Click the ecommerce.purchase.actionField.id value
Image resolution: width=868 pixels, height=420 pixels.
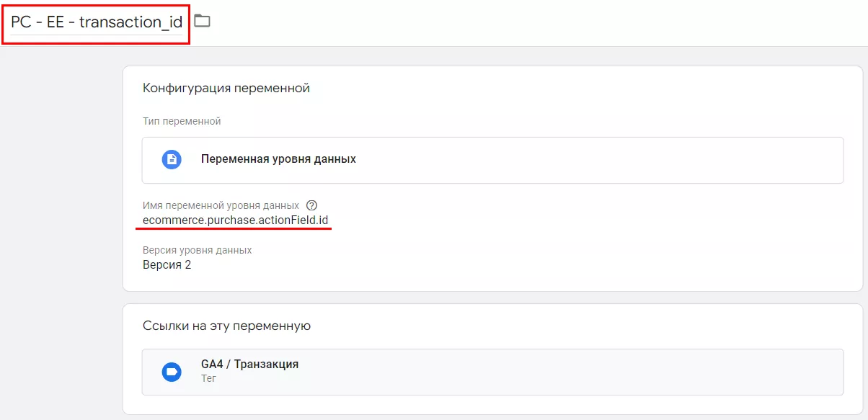pyautogui.click(x=236, y=220)
